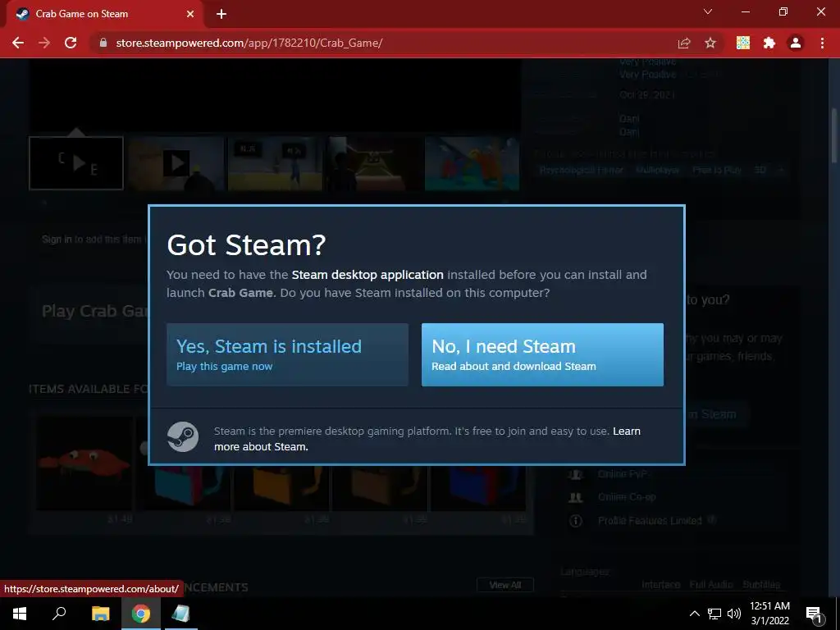Open the Windows Start menu
840x630 pixels.
[x=20, y=614]
